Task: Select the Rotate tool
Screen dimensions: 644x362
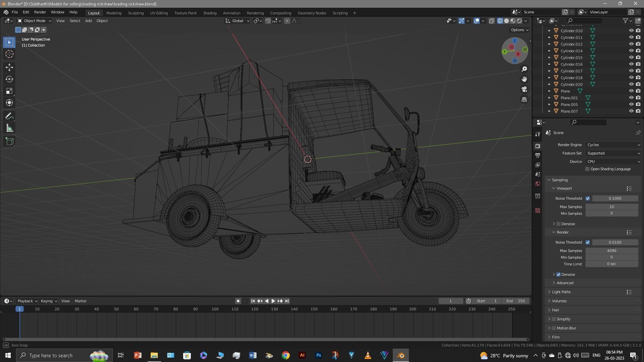Action: pos(9,79)
